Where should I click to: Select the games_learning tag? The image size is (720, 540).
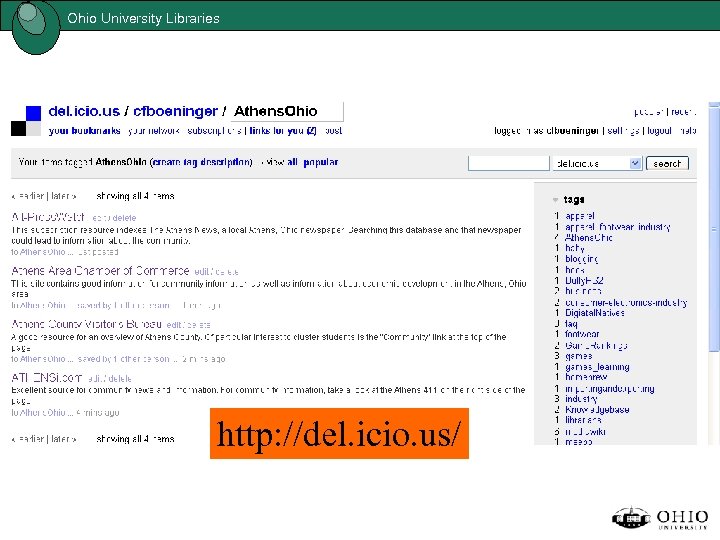point(597,367)
